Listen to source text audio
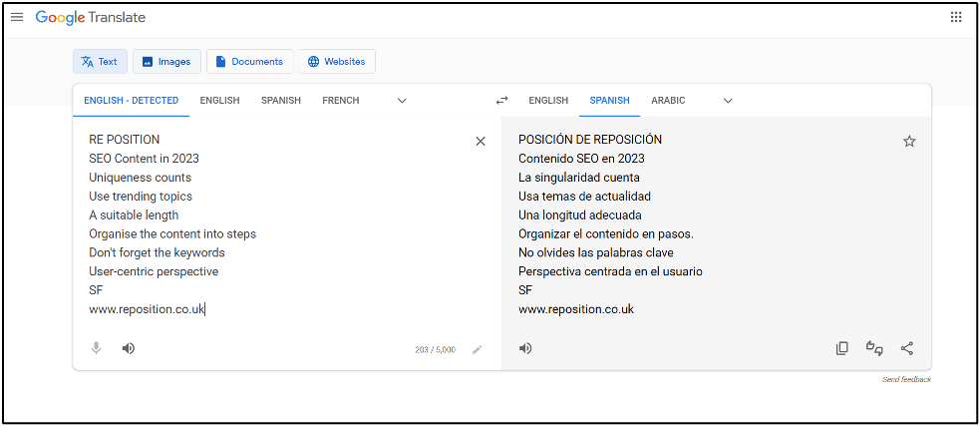The height and width of the screenshot is (426, 980). (x=129, y=348)
